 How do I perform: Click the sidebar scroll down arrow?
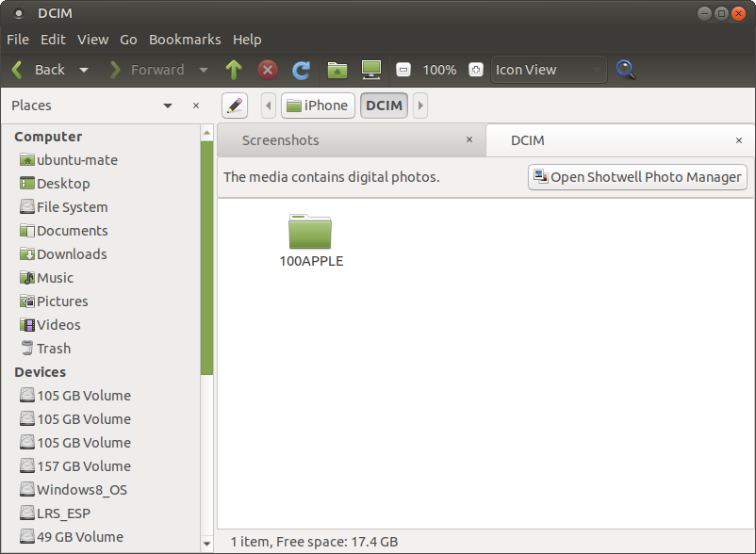pos(206,544)
